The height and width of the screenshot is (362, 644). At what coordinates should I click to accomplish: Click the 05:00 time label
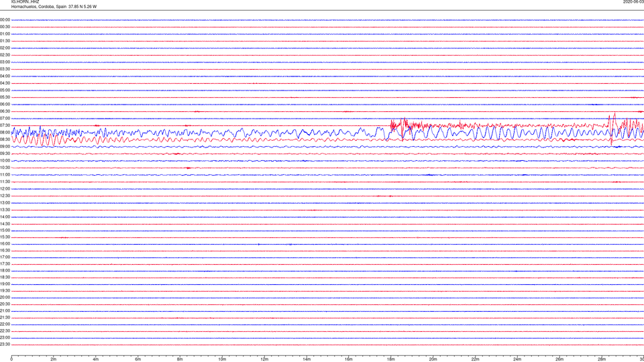[x=5, y=90]
